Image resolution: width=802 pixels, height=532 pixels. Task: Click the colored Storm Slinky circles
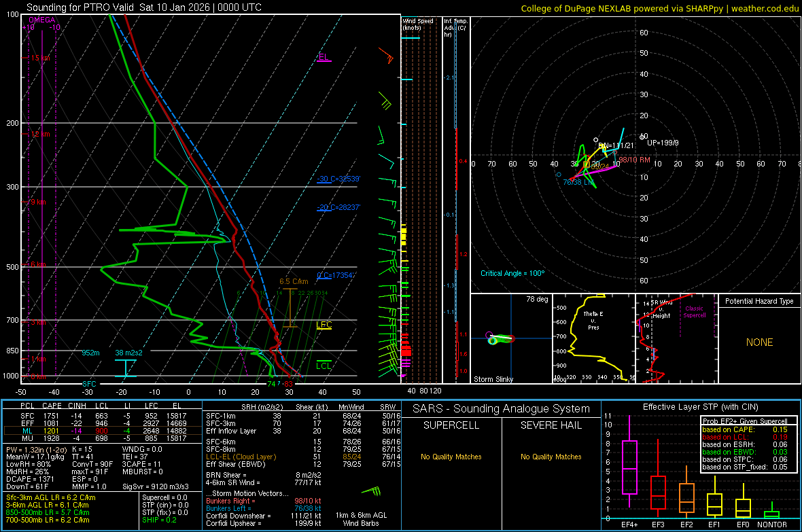click(500, 338)
